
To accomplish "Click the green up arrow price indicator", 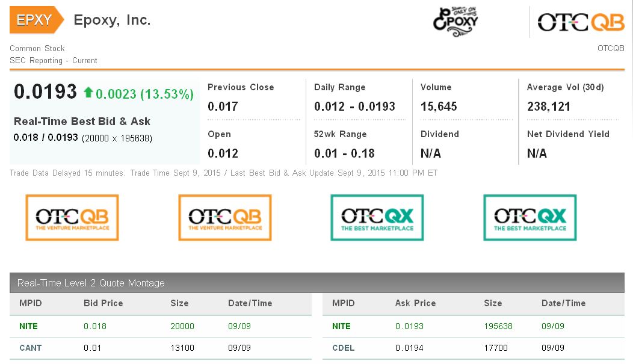I will tap(88, 93).
